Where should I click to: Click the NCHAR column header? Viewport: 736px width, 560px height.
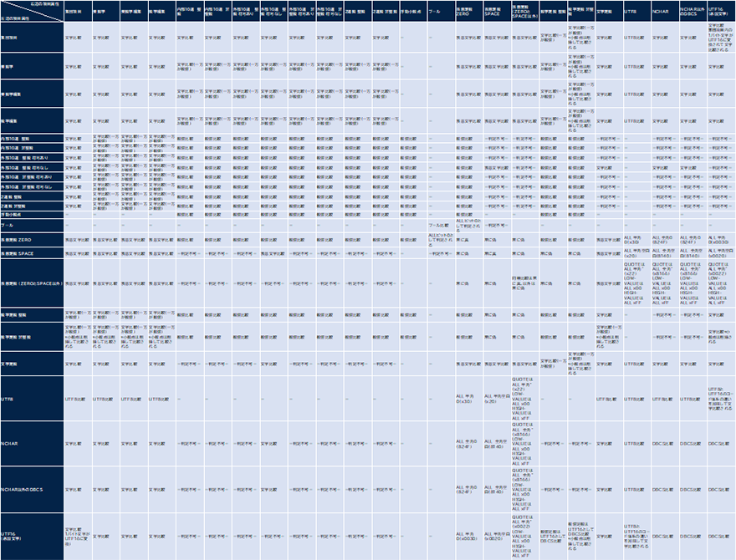tap(662, 14)
